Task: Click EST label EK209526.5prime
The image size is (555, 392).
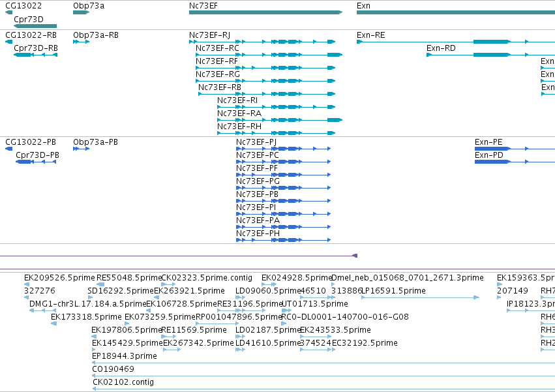Action: pos(59,278)
